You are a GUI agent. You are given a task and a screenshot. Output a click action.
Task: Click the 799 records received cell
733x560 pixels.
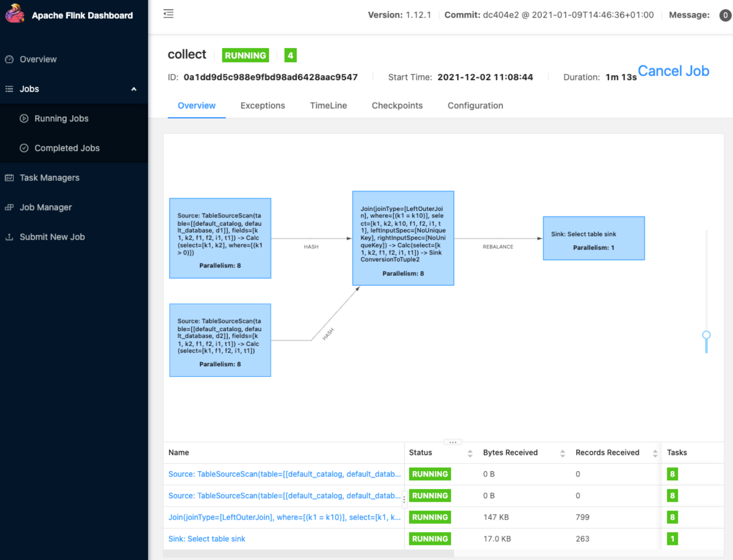[582, 517]
